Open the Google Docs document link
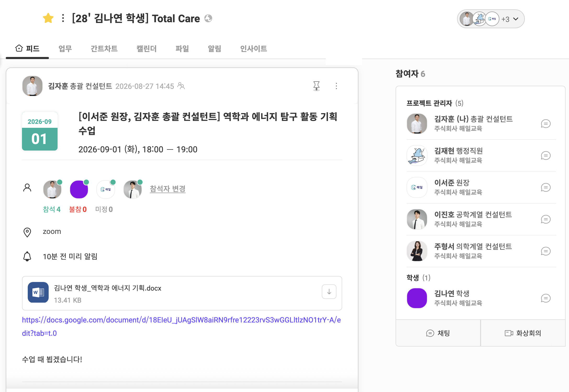Screen dimensions: 569x392 [x=181, y=327]
